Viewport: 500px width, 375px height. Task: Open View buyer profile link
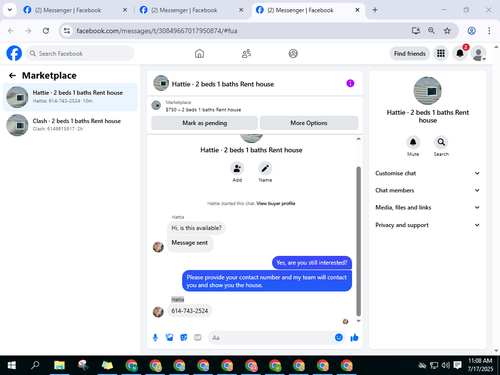[276, 203]
